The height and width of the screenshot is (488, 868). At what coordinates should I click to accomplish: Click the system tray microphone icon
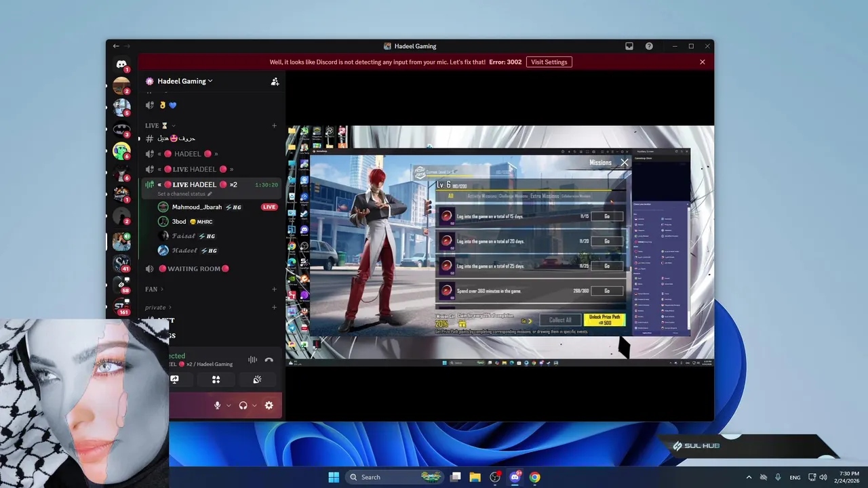tap(778, 477)
